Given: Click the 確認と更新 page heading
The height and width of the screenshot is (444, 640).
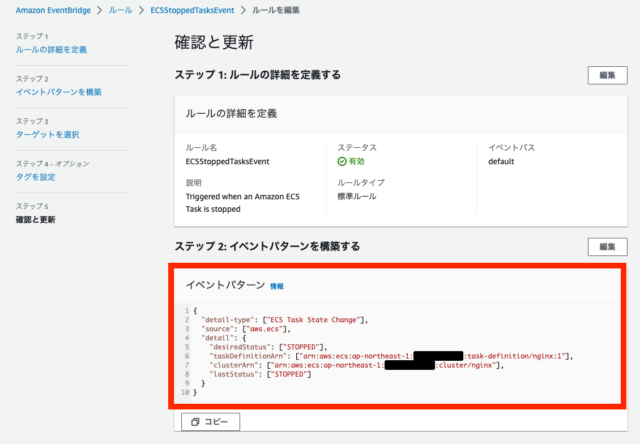Looking at the screenshot, I should [214, 42].
